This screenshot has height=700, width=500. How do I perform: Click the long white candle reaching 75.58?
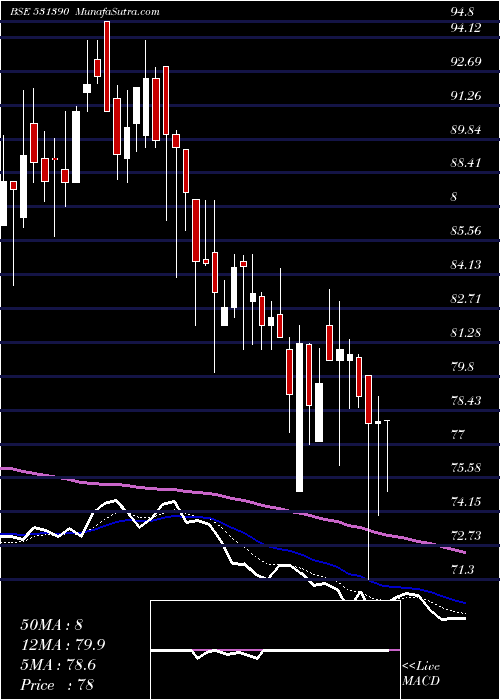click(x=299, y=417)
